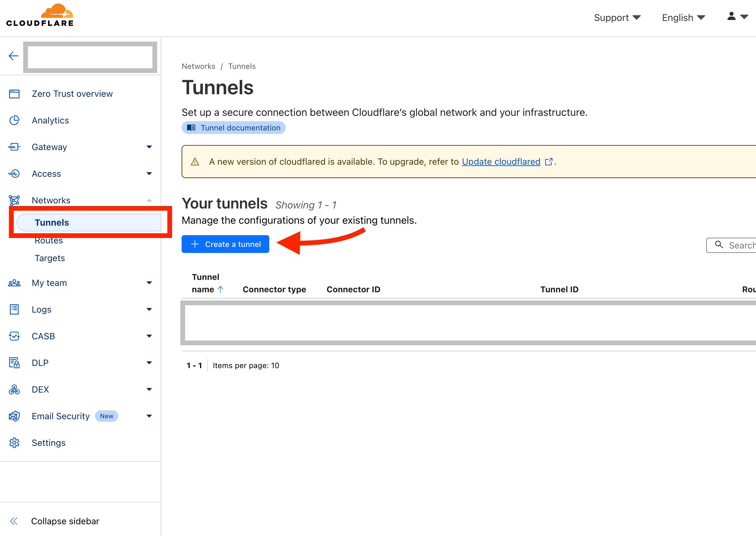Viewport: 756px width, 536px height.
Task: Click the Create a tunnel button
Action: click(225, 244)
